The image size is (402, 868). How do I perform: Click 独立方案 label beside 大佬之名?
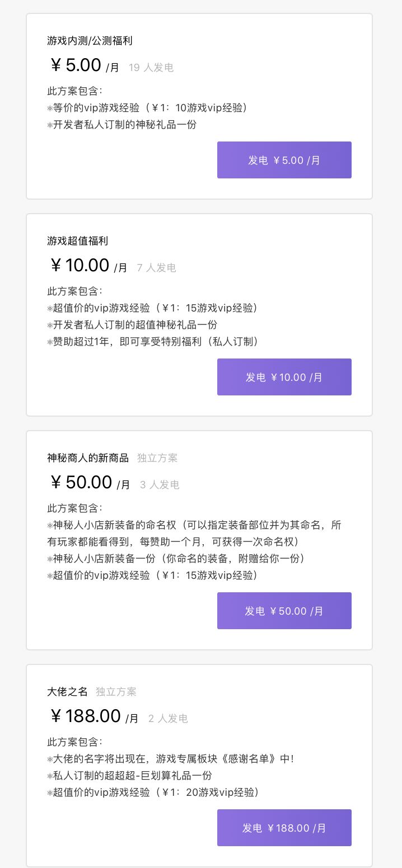click(x=116, y=692)
